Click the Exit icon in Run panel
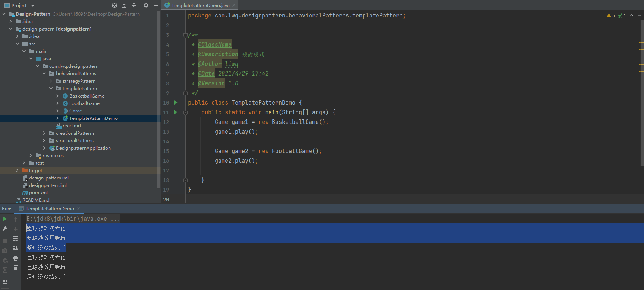This screenshot has height=290, width=644. [x=5, y=270]
